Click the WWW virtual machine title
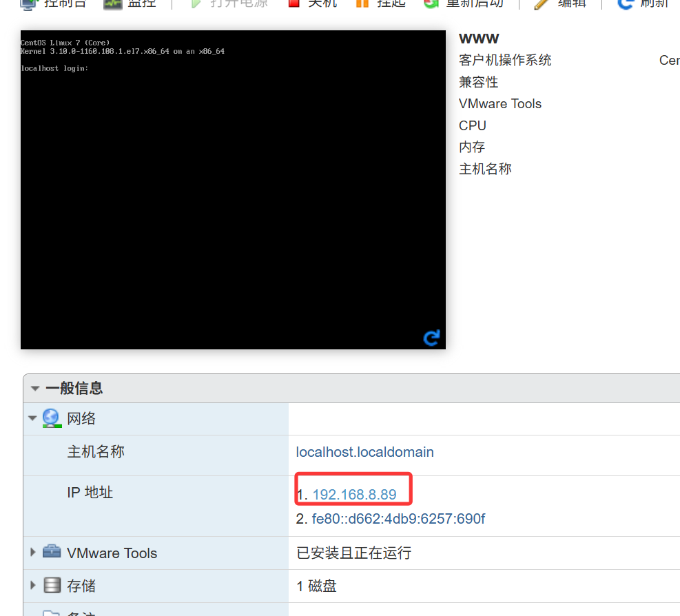 coord(479,39)
